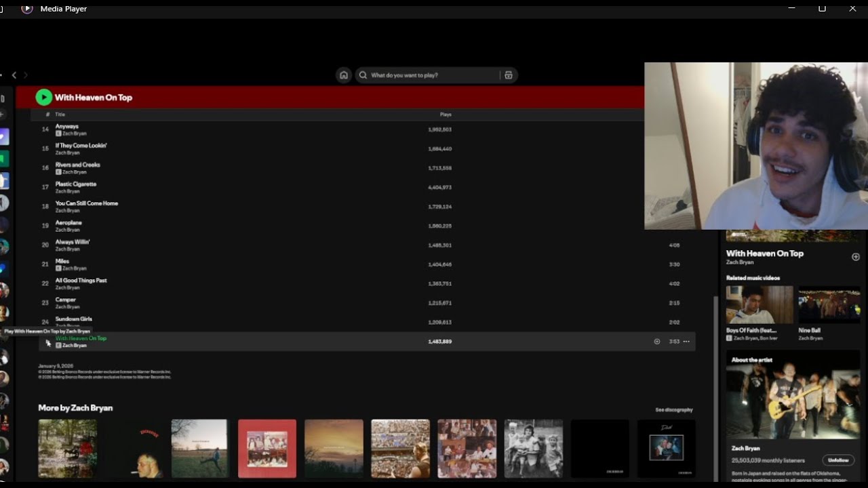Add now-playing song to Liked Songs
This screenshot has width=868, height=488.
pos(856,257)
